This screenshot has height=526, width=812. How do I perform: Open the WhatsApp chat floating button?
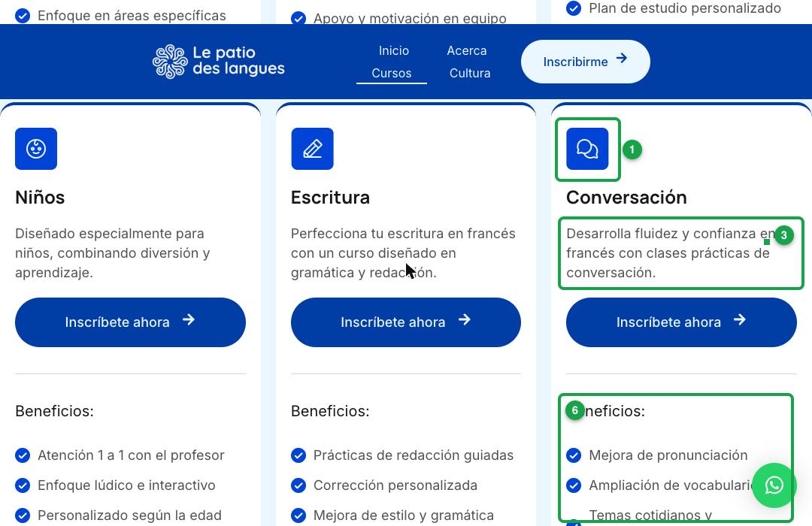point(774,485)
